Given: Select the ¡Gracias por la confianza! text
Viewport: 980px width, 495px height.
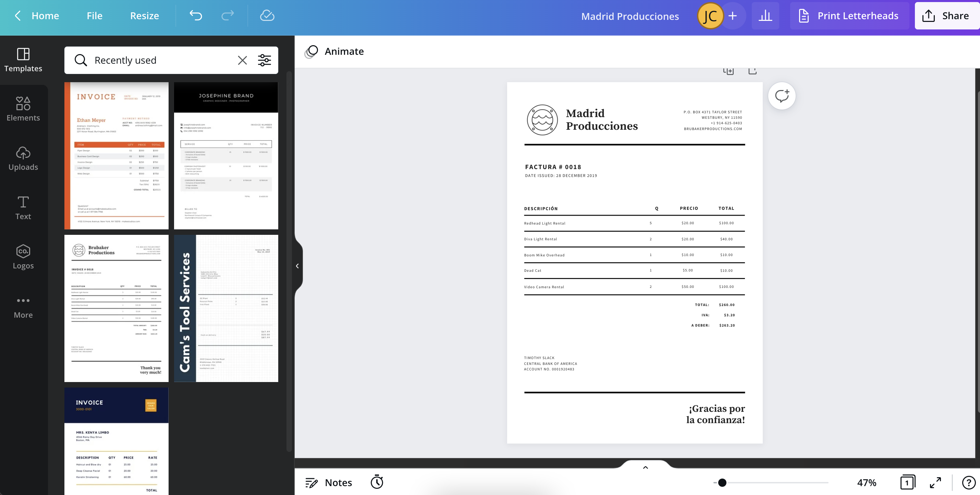Looking at the screenshot, I should pyautogui.click(x=715, y=414).
